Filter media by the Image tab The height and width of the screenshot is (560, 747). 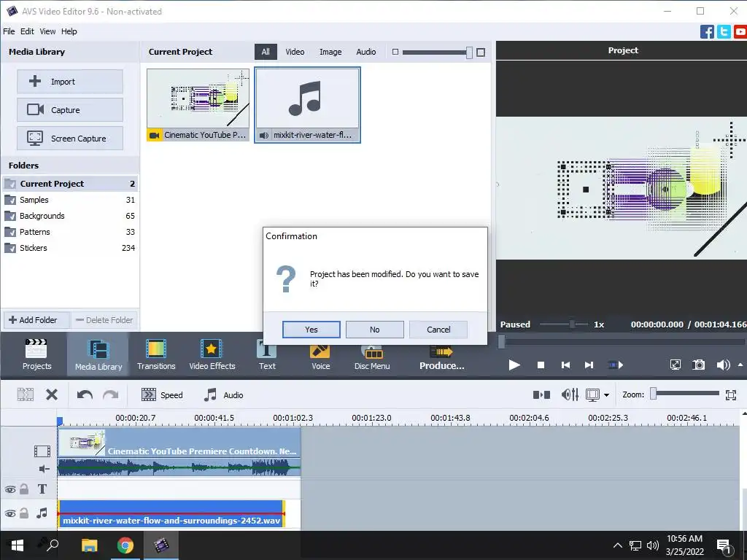pos(330,52)
